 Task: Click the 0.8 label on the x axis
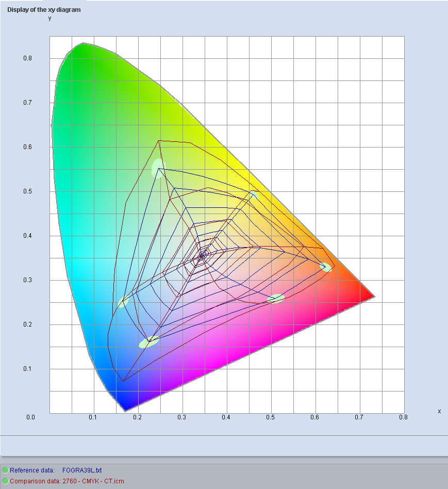pos(403,417)
